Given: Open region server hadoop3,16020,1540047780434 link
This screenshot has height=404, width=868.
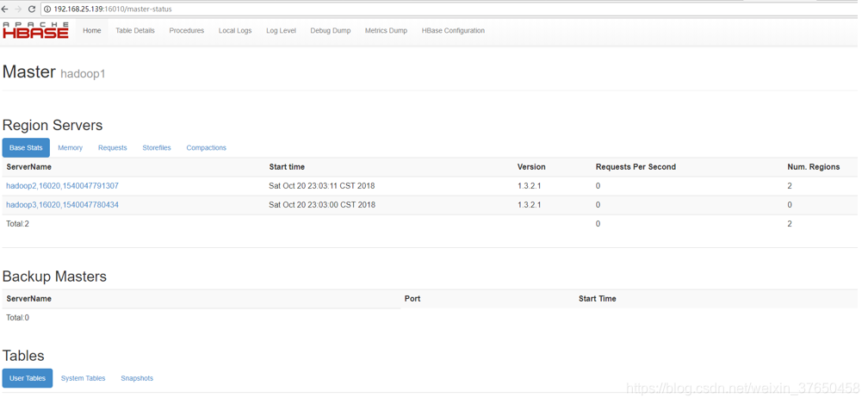Looking at the screenshot, I should coord(62,205).
